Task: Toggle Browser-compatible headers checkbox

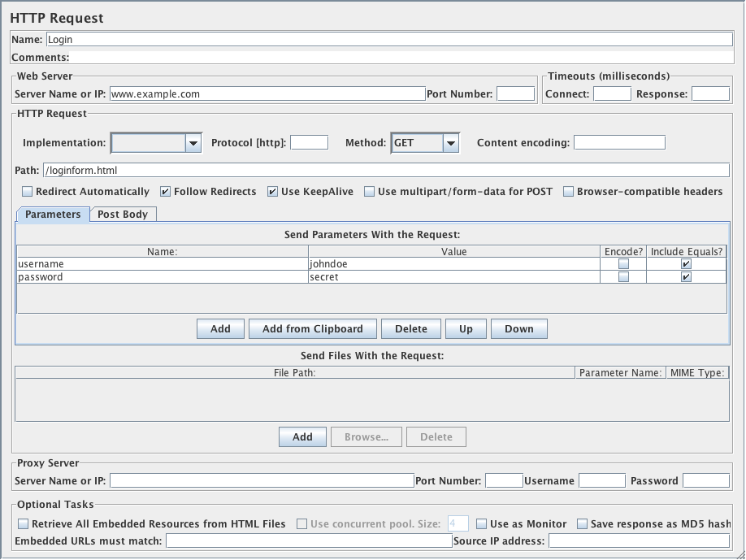Action: coord(569,192)
